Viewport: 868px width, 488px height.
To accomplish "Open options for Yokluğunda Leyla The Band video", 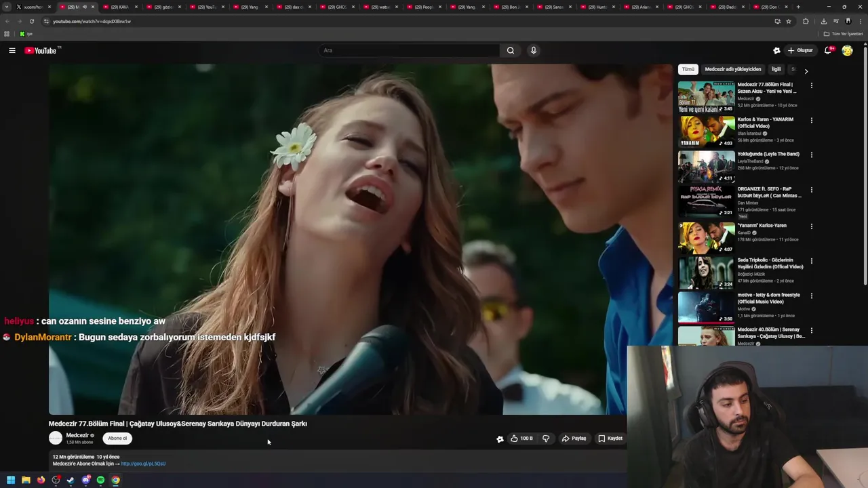I will tap(811, 155).
